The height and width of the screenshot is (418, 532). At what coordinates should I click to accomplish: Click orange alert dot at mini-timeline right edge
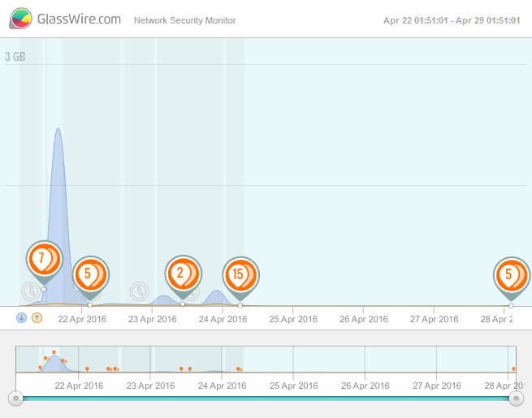(x=513, y=369)
